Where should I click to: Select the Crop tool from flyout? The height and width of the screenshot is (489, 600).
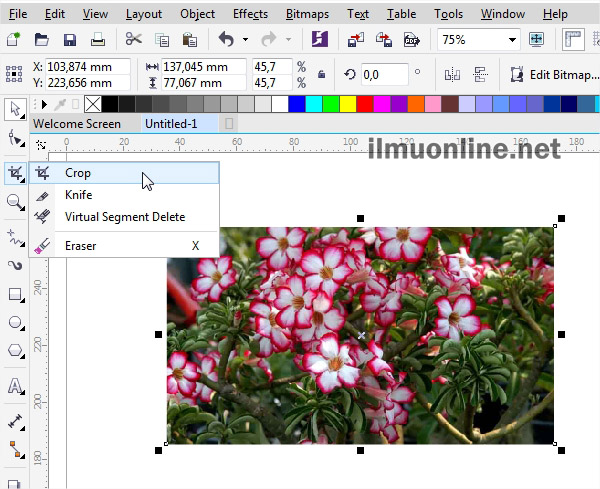point(78,173)
